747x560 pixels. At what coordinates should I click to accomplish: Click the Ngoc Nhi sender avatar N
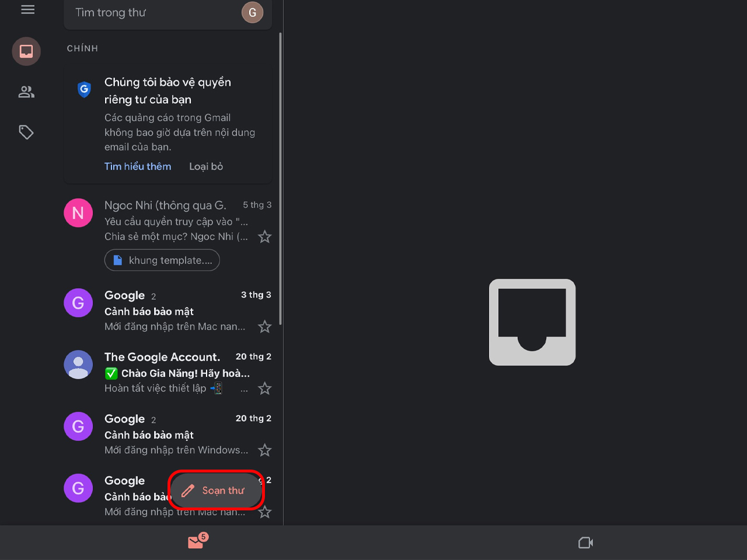[x=78, y=213]
